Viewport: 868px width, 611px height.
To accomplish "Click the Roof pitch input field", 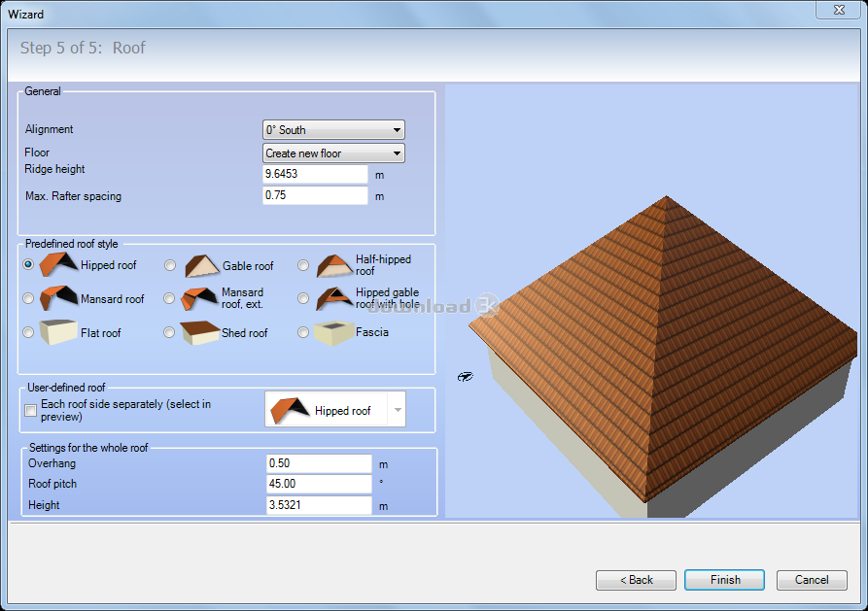I will [x=319, y=484].
